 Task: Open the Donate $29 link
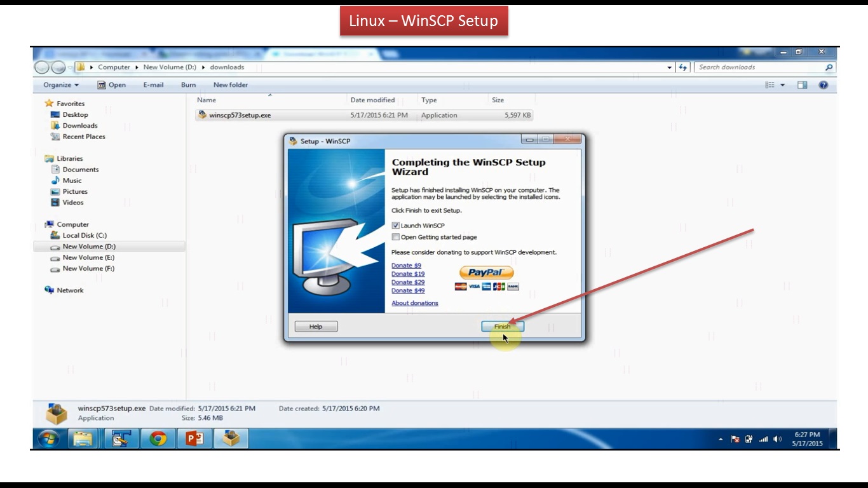(408, 282)
